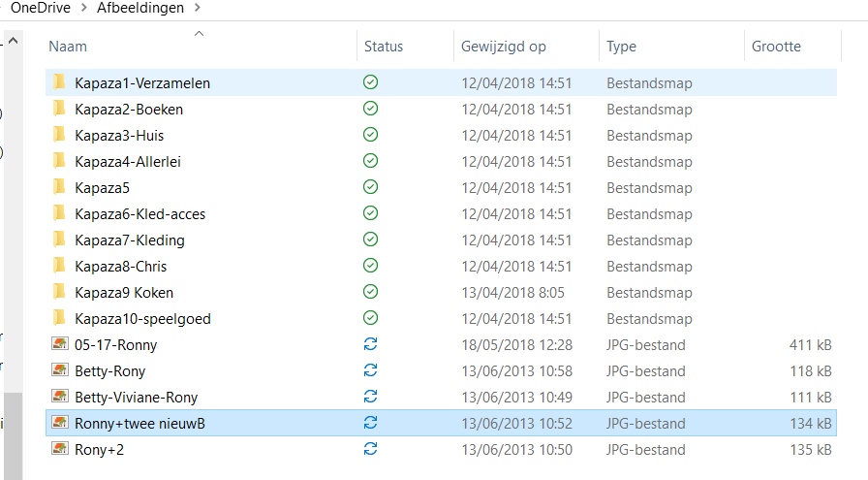
Task: Click the folder icon of Kapaza9 Koken
Action: tap(59, 292)
